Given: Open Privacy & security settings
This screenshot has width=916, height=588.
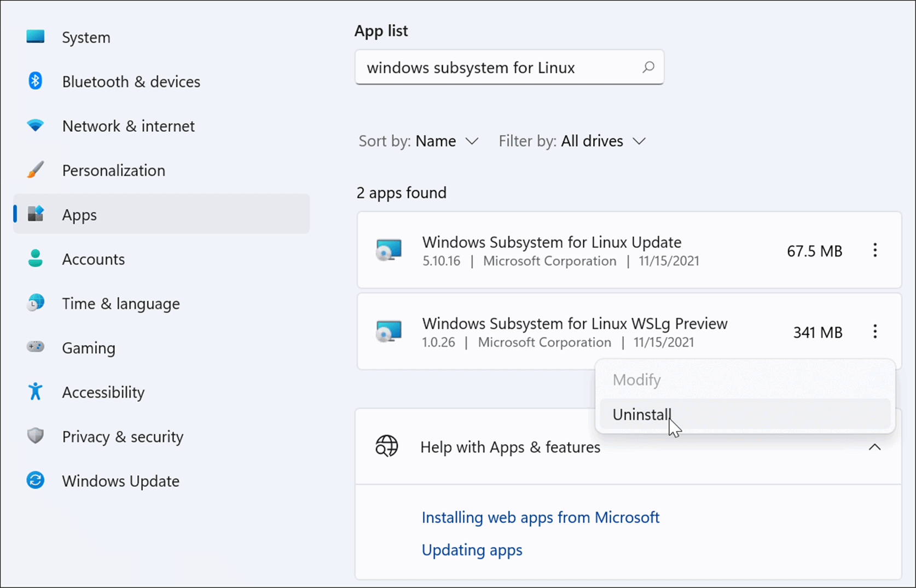Looking at the screenshot, I should click(x=123, y=436).
